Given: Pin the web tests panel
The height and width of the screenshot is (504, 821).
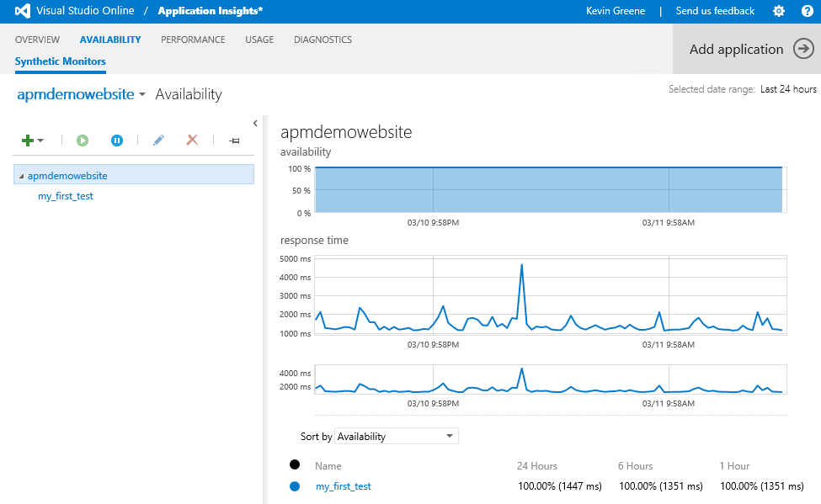Looking at the screenshot, I should [x=234, y=140].
